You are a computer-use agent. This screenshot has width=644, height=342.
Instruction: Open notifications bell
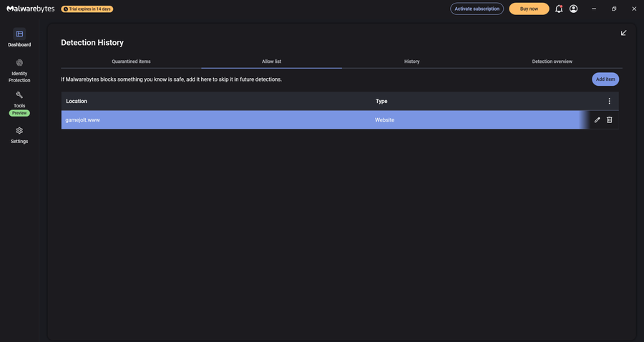[x=559, y=9]
